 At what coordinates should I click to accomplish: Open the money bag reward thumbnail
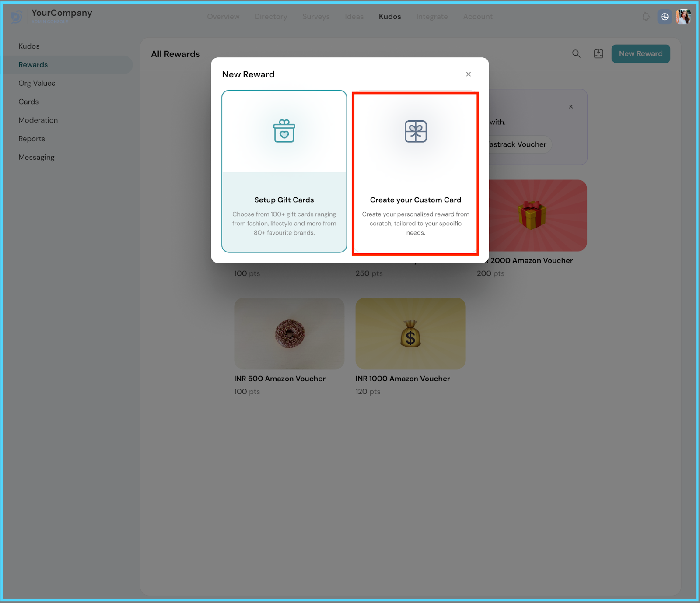410,333
